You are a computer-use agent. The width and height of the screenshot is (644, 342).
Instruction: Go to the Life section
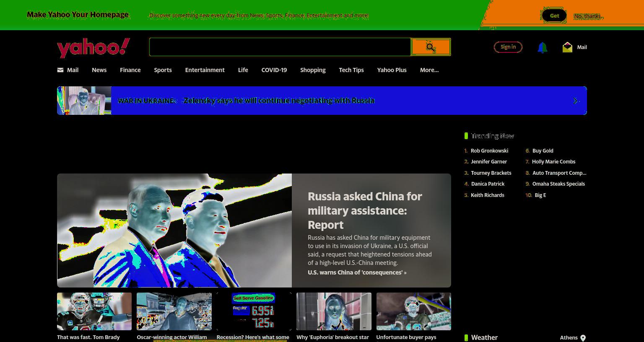tap(243, 70)
